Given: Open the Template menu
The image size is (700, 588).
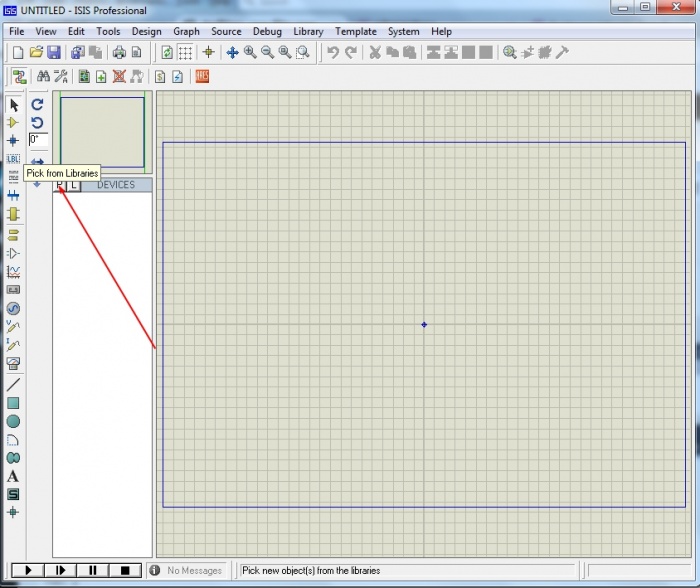Looking at the screenshot, I should 355,31.
